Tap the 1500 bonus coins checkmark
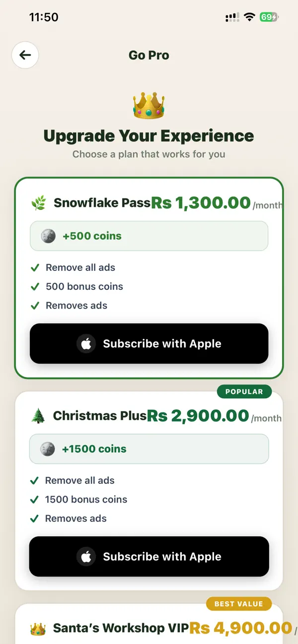 click(35, 500)
